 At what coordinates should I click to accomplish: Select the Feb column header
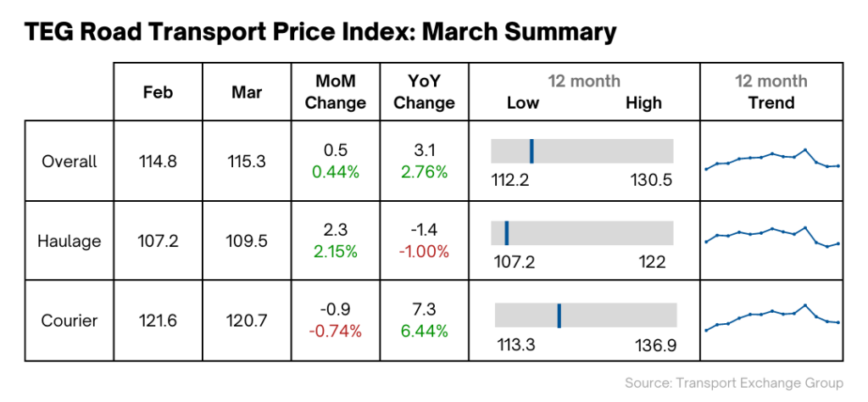(158, 92)
